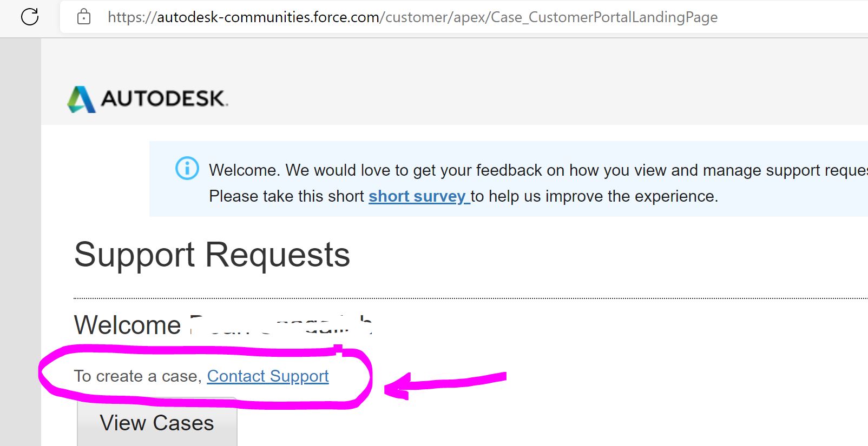Click the magenta arrow annotation
The width and height of the screenshot is (868, 446).
point(445,383)
